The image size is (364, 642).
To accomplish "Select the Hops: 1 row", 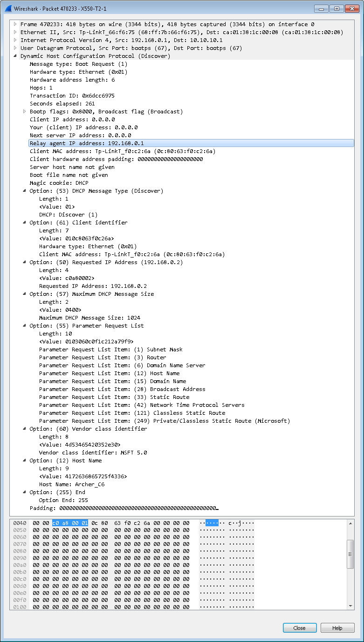I will click(41, 88).
